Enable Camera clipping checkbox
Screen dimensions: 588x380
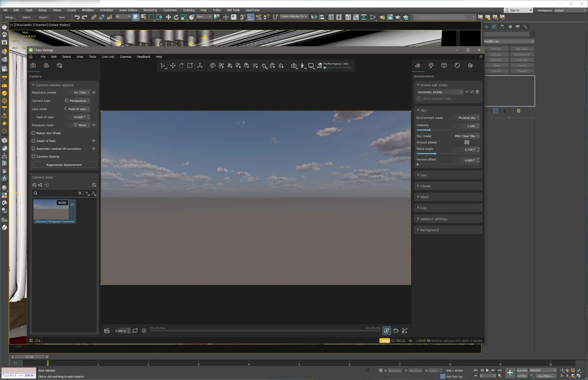point(34,157)
